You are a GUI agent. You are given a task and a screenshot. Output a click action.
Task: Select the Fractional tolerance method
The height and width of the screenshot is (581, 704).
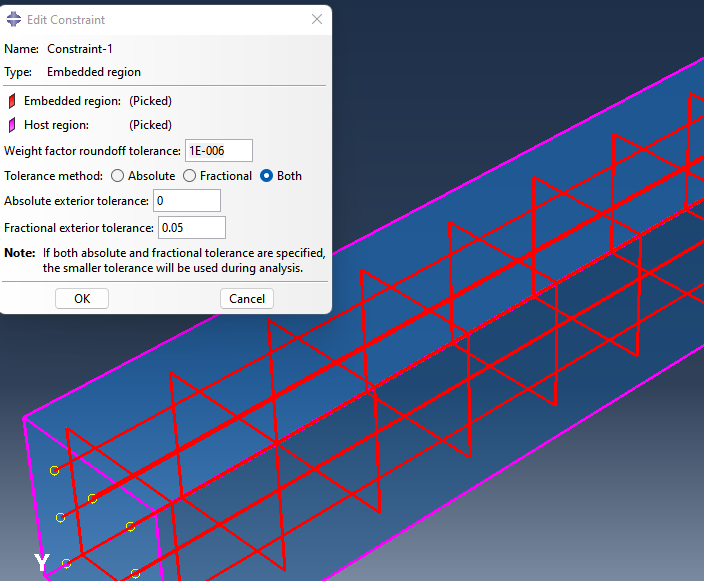pos(189,176)
